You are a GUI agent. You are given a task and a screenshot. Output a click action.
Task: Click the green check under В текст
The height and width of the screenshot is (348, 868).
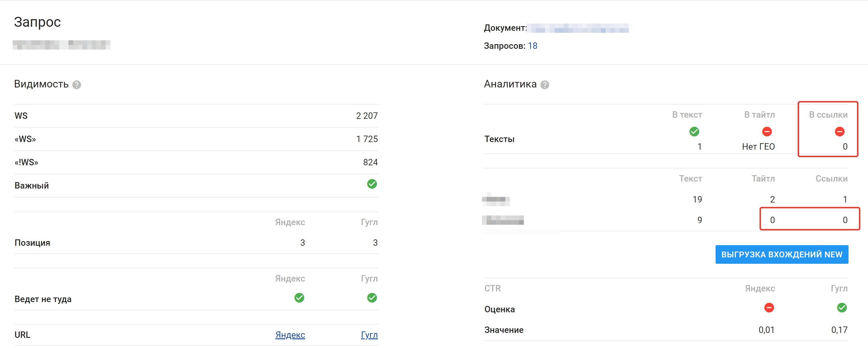tap(694, 131)
